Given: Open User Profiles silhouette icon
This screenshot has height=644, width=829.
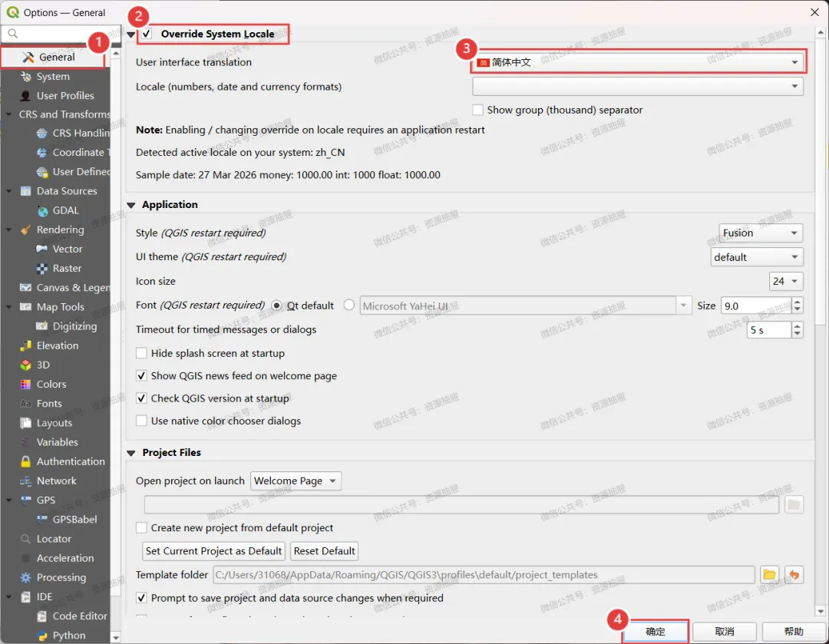Looking at the screenshot, I should [x=25, y=96].
